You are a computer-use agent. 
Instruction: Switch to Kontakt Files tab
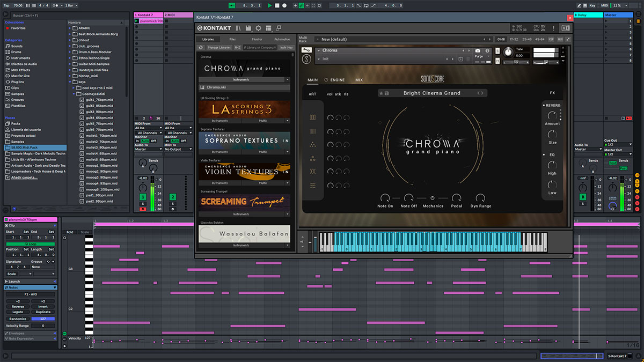pyautogui.click(x=232, y=39)
